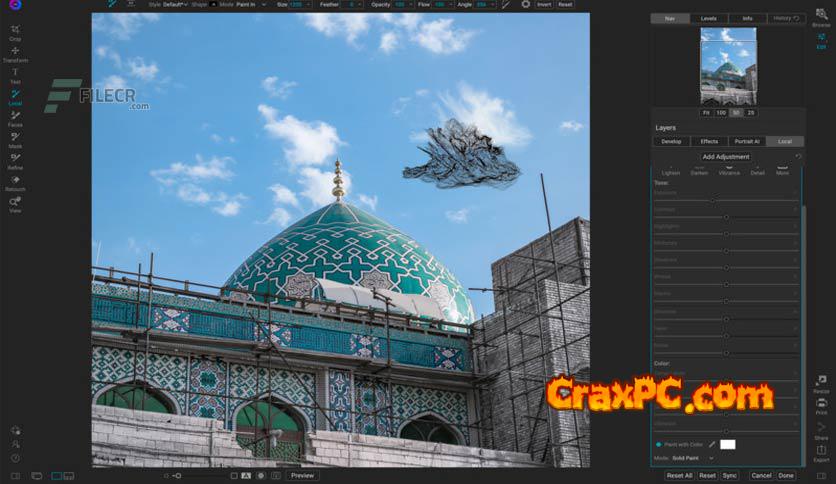This screenshot has height=484, width=836.
Task: Select the Transform tool
Action: coord(15,53)
